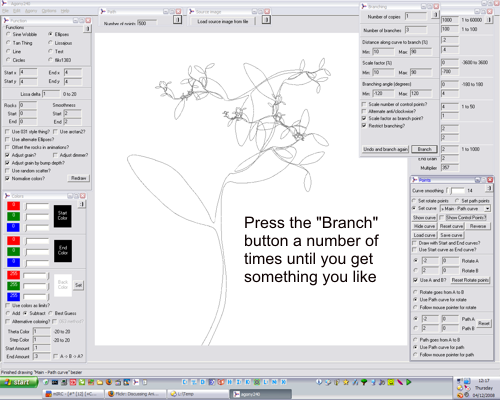Enable Scale number of control points

click(395, 104)
